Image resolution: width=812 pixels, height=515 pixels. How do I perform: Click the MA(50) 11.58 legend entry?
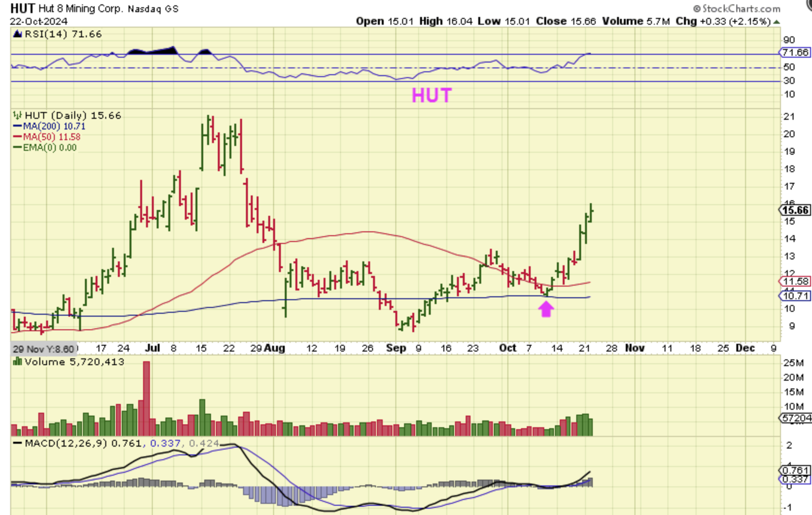pyautogui.click(x=52, y=137)
